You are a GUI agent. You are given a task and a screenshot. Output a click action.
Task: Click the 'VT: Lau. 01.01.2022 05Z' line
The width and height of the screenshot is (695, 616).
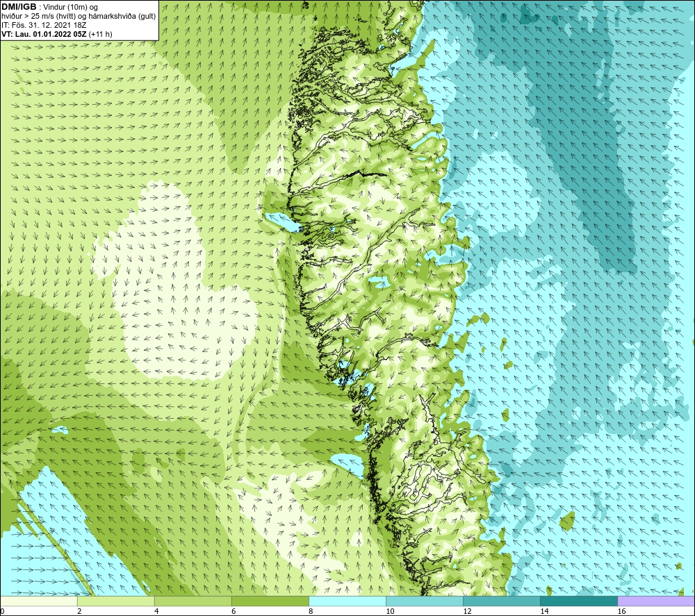(44, 34)
